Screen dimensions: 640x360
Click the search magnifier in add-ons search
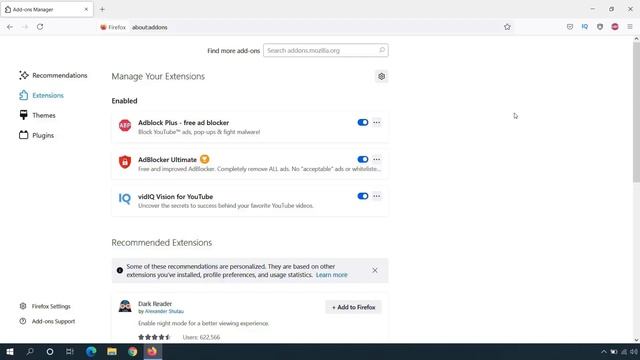[382, 50]
